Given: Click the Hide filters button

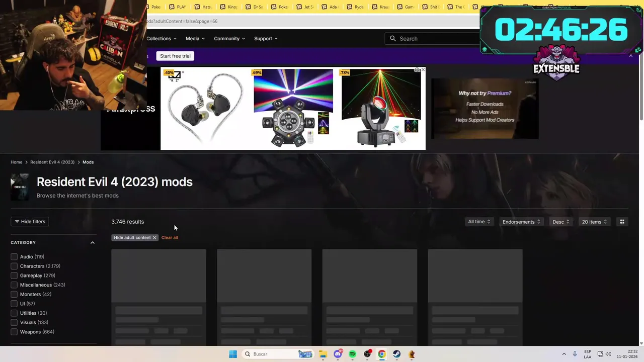Looking at the screenshot, I should tap(30, 222).
